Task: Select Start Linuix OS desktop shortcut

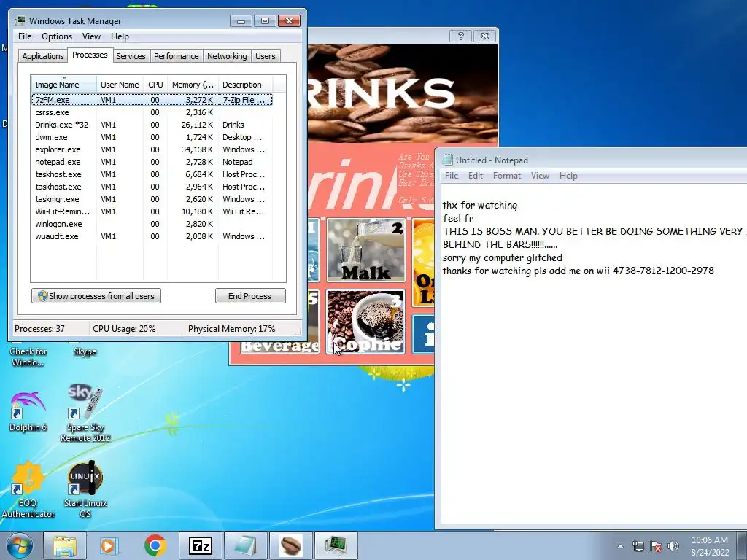Action: pyautogui.click(x=85, y=489)
